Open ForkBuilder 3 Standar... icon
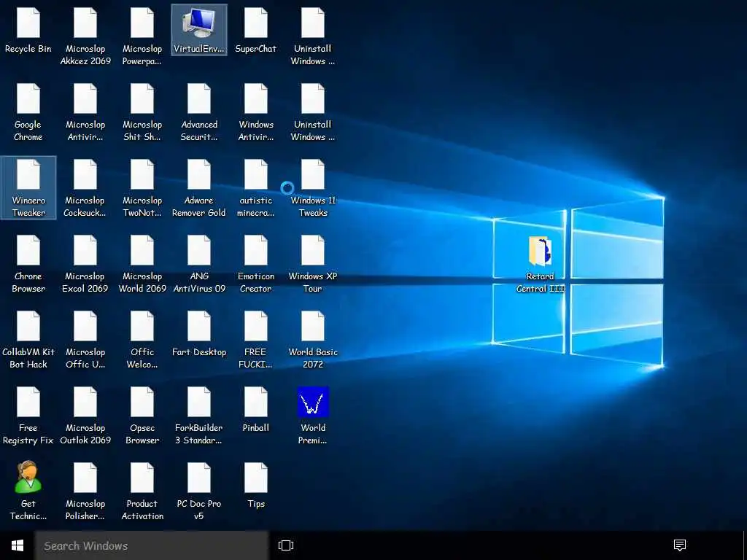This screenshot has height=560, width=747. [199, 415]
